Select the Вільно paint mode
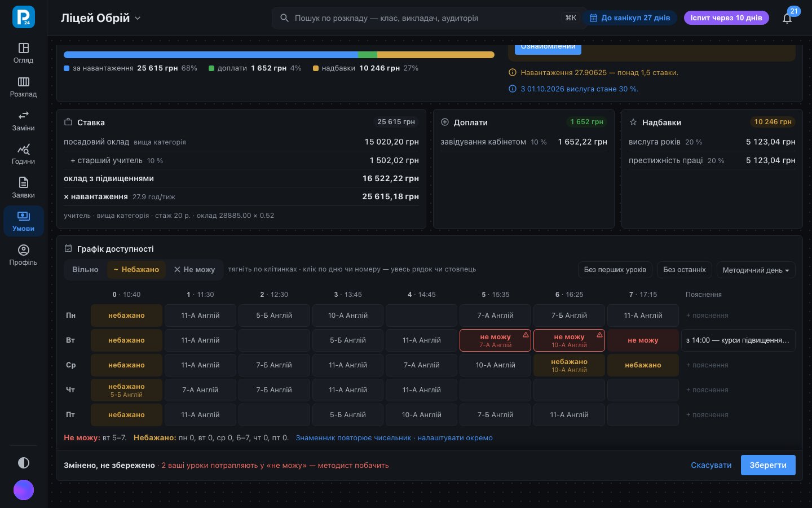 [x=85, y=270]
